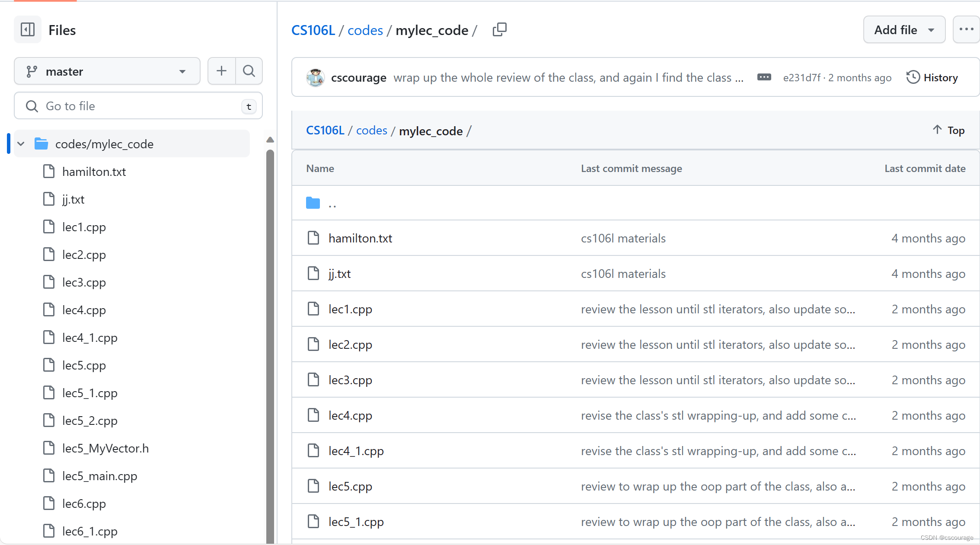Click the cscourage avatar image
Screen dimensions: 980x545
316,78
